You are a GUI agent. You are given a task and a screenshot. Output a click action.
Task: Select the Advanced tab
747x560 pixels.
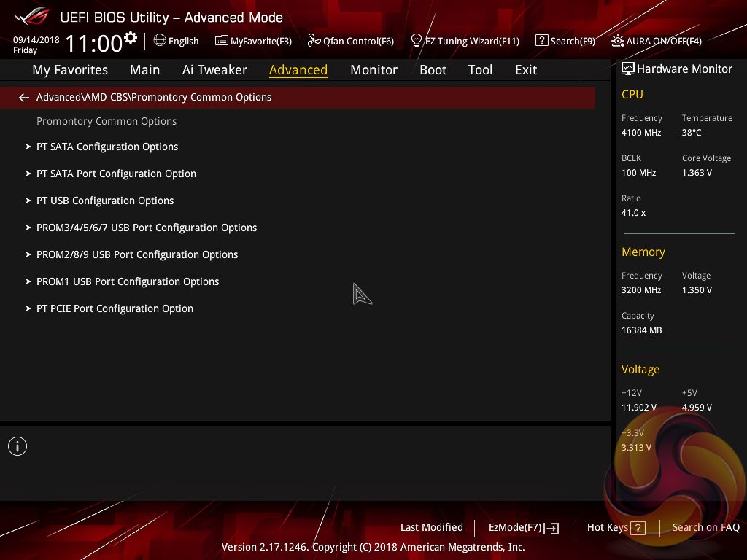coord(298,70)
